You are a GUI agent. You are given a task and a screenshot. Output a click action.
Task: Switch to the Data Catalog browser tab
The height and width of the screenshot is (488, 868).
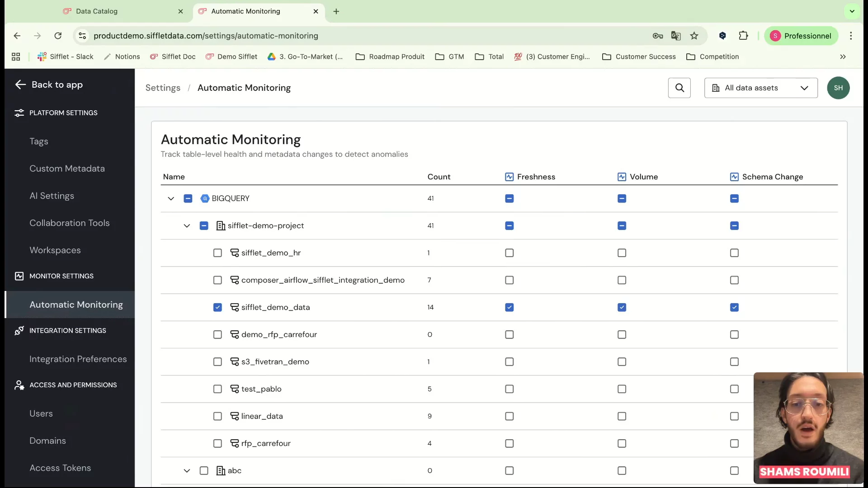(97, 11)
